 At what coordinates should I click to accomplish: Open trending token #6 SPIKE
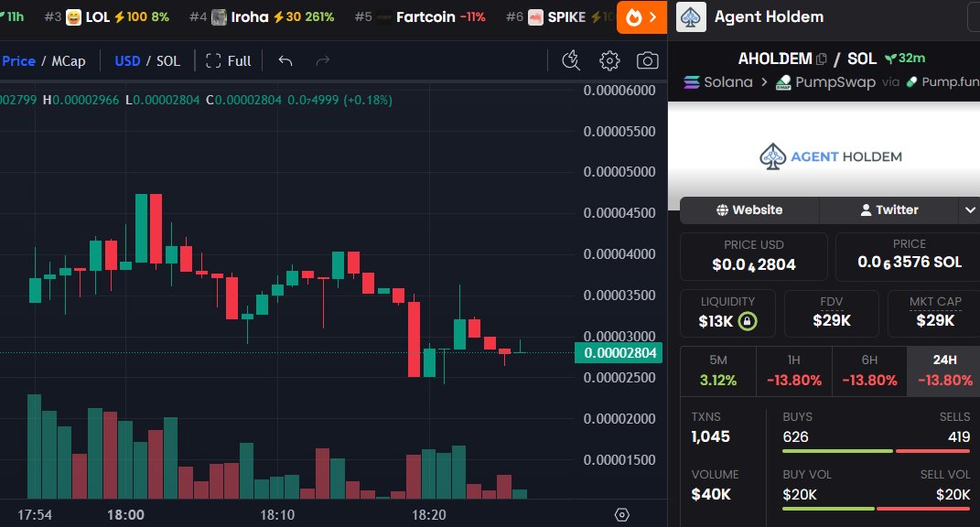(560, 16)
